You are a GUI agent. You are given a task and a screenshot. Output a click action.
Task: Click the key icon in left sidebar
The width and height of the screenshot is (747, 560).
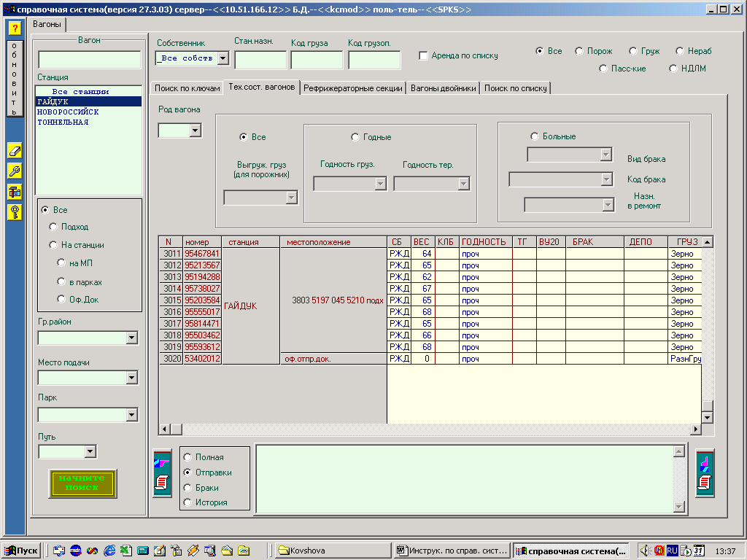(14, 212)
